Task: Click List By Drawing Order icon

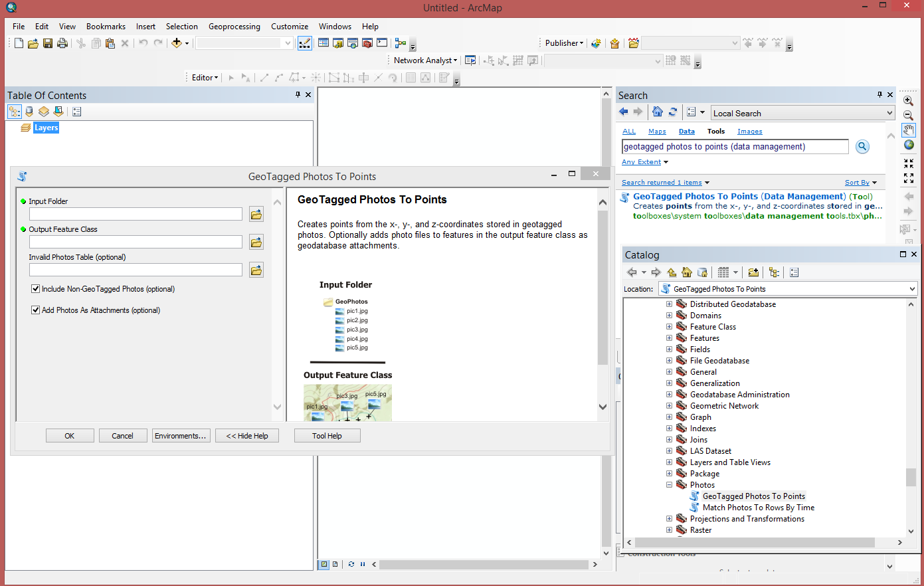Action: 15,112
